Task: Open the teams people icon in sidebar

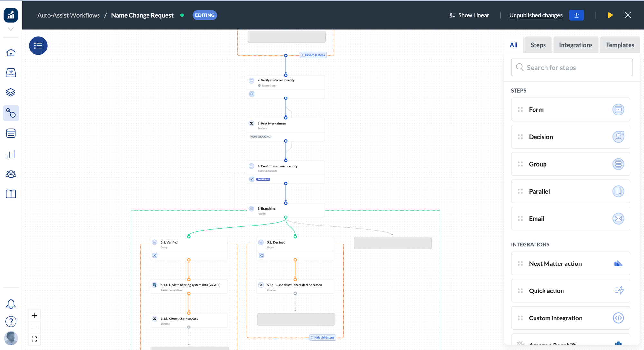Action: (11, 174)
